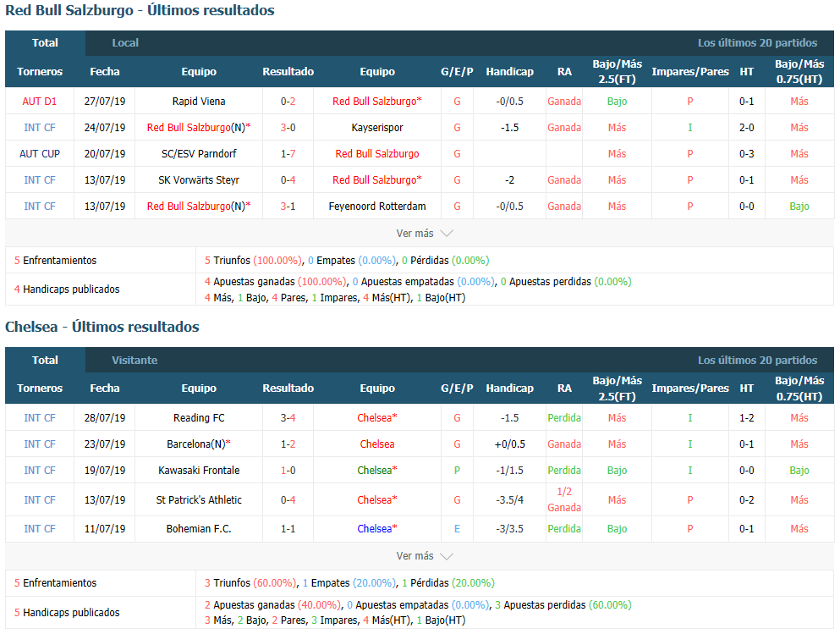This screenshot has width=840, height=634.
Task: Open the 3-4 result of Reading FC
Action: [288, 418]
